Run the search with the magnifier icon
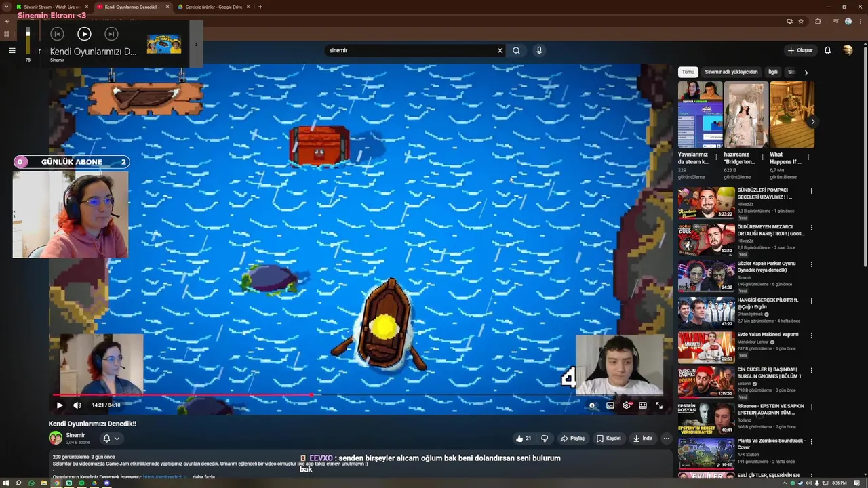The height and width of the screenshot is (488, 868). pos(516,50)
